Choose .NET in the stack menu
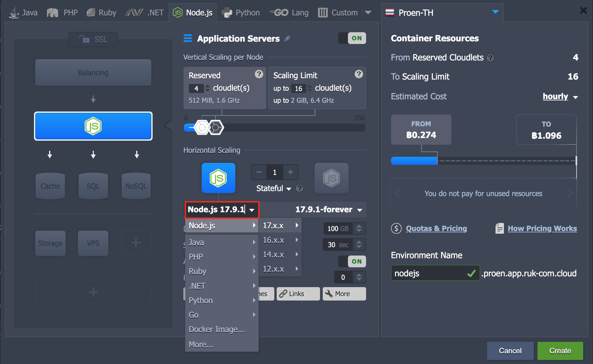 (x=222, y=286)
